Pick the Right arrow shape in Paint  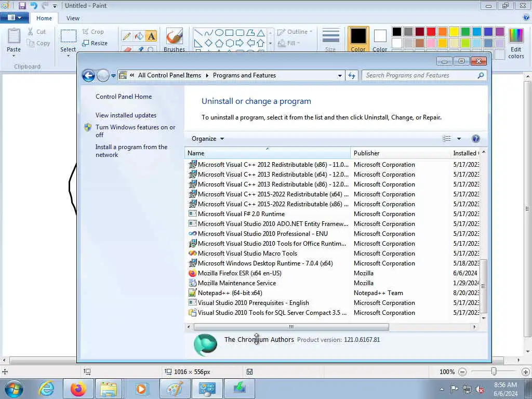240,43
